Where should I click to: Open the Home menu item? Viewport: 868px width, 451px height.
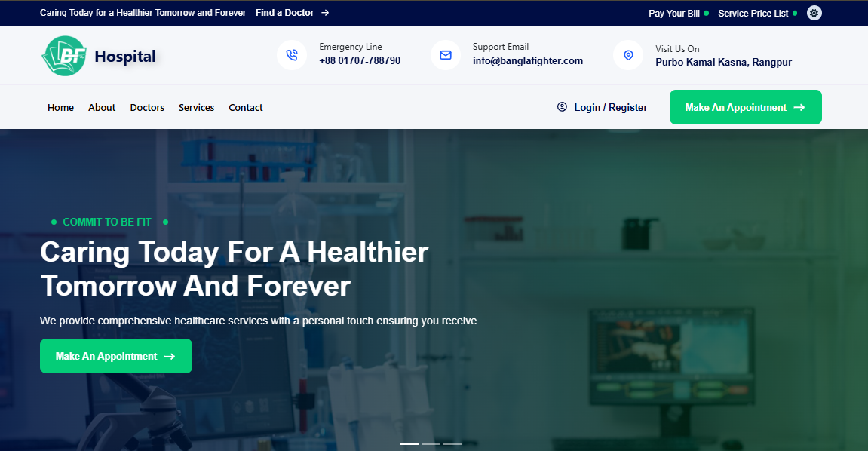coord(60,107)
